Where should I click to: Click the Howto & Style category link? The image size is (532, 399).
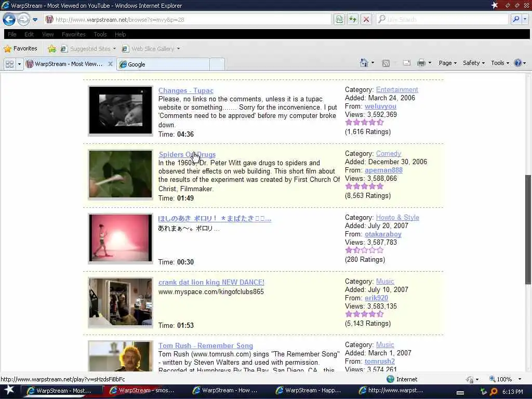[397, 218]
